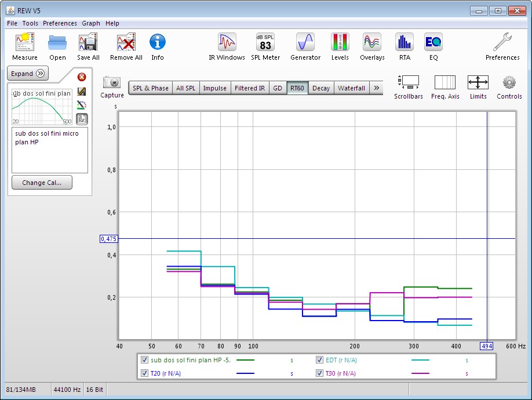Open the RTA analyzer
Viewport: 532px width, 400px height.
[x=405, y=42]
